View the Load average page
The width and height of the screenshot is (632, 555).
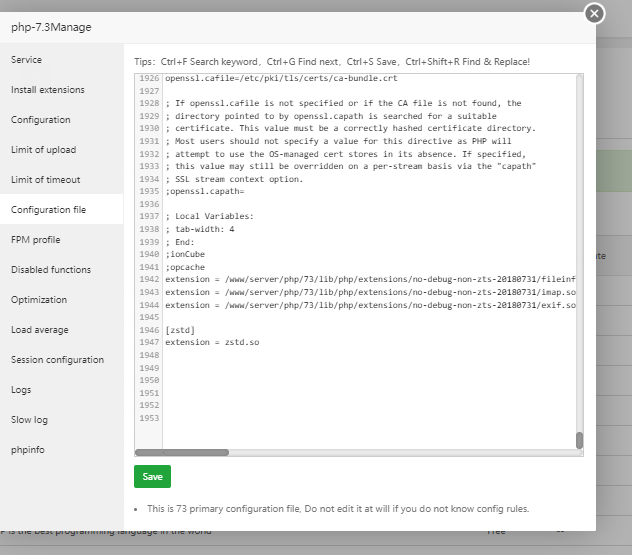click(x=40, y=330)
